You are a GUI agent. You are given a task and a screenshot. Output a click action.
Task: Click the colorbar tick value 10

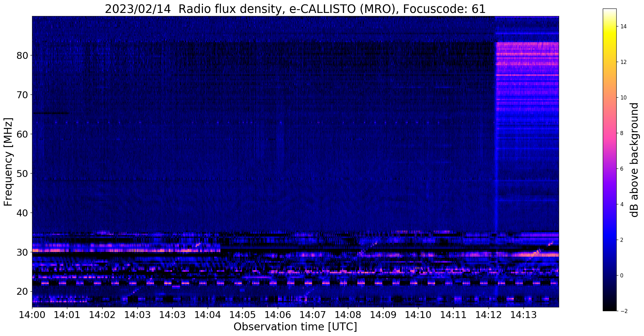pyautogui.click(x=623, y=98)
